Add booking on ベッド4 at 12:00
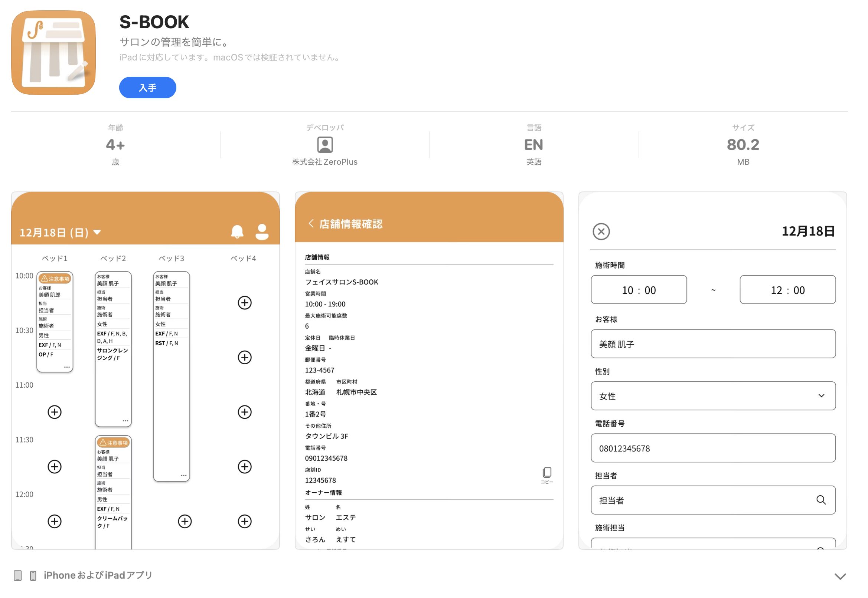Screen dimensions: 868x598 pos(244,522)
